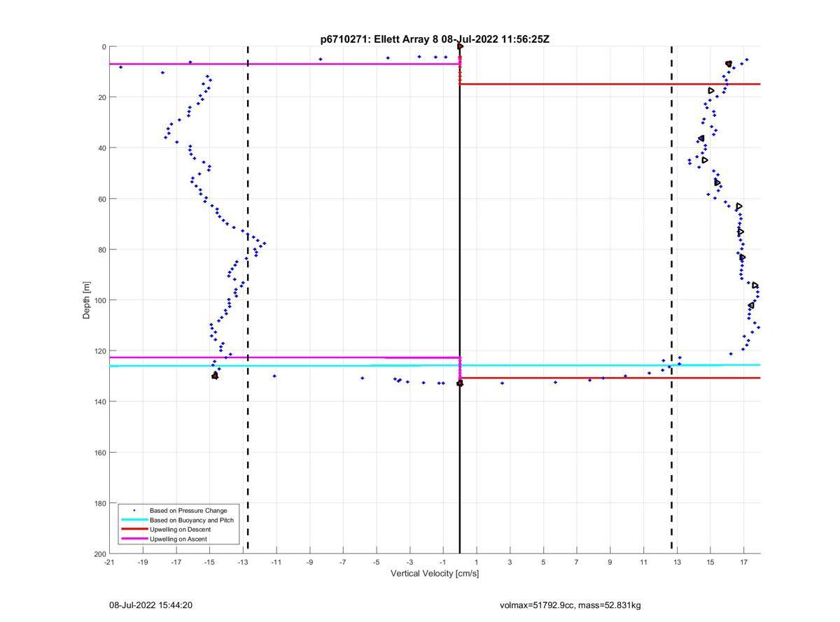This screenshot has width=840, height=622.
Task: Click x-axis tick label '-3'
Action: coord(409,562)
